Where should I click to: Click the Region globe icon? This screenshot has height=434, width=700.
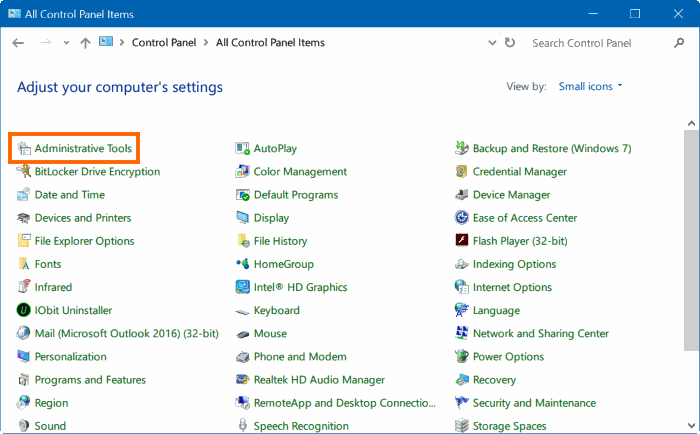(x=24, y=403)
